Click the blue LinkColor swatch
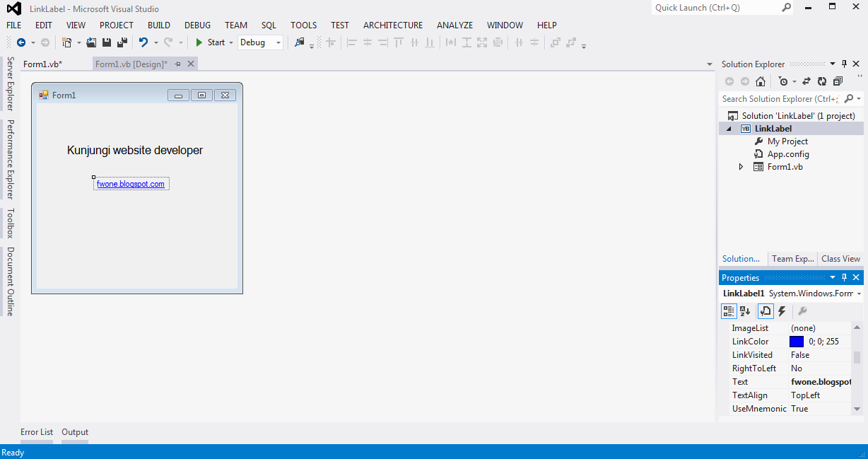Image resolution: width=868 pixels, height=459 pixels. click(797, 341)
